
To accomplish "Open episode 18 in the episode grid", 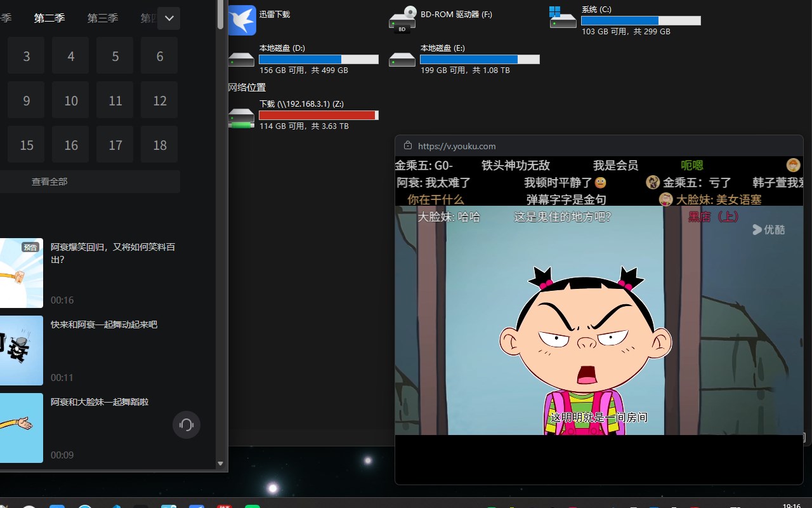I will click(159, 145).
